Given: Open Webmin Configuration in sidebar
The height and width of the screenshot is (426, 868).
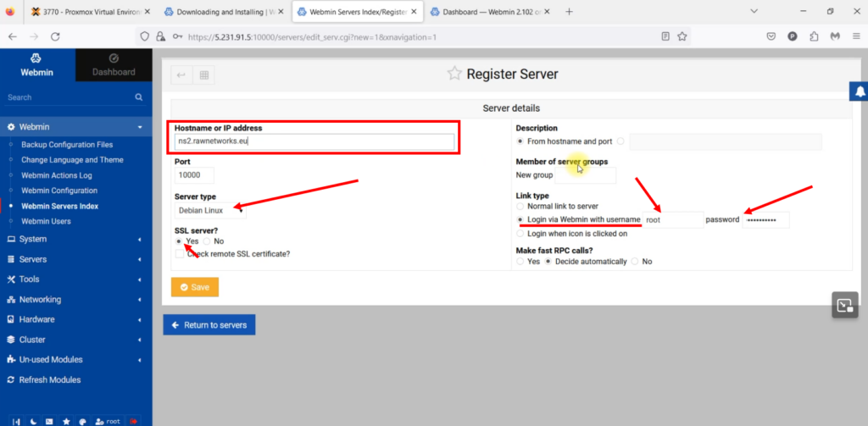Looking at the screenshot, I should click(x=59, y=191).
